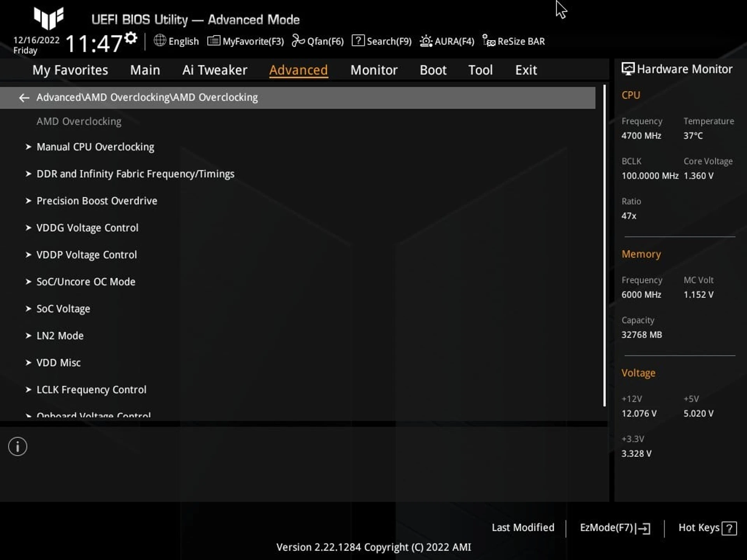The width and height of the screenshot is (747, 560).
Task: Click Version 2.22.1284 copyright text
Action: click(373, 547)
